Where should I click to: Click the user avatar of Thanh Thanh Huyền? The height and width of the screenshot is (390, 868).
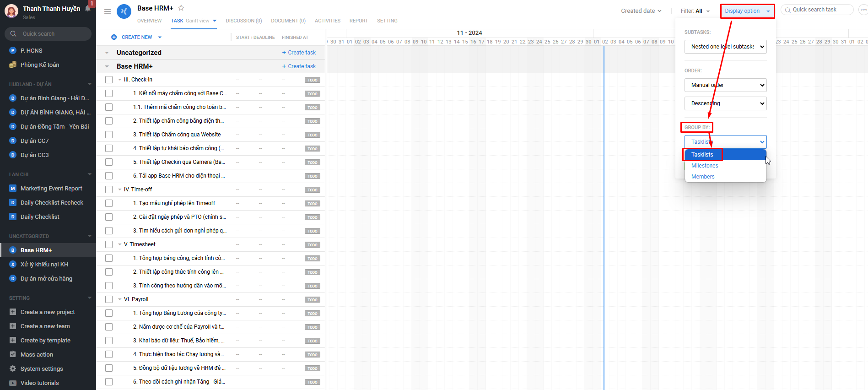tap(11, 11)
